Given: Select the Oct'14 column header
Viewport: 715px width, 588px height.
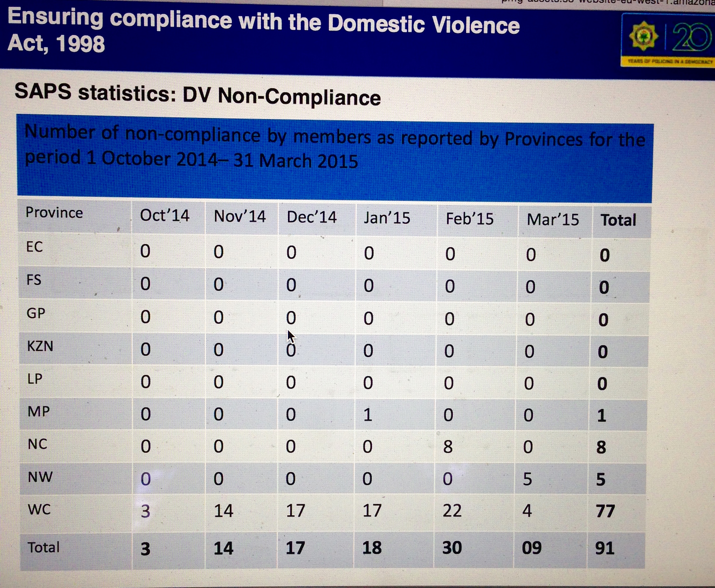Looking at the screenshot, I should tap(165, 215).
